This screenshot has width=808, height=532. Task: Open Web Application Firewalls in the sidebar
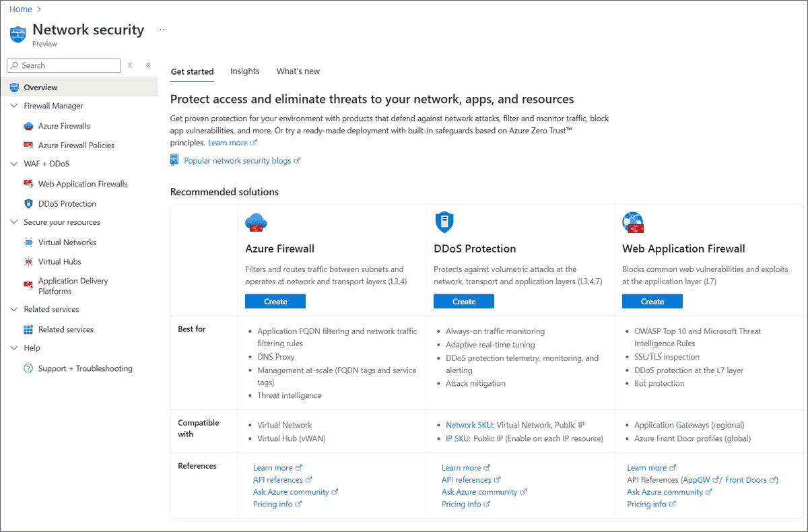(x=83, y=184)
